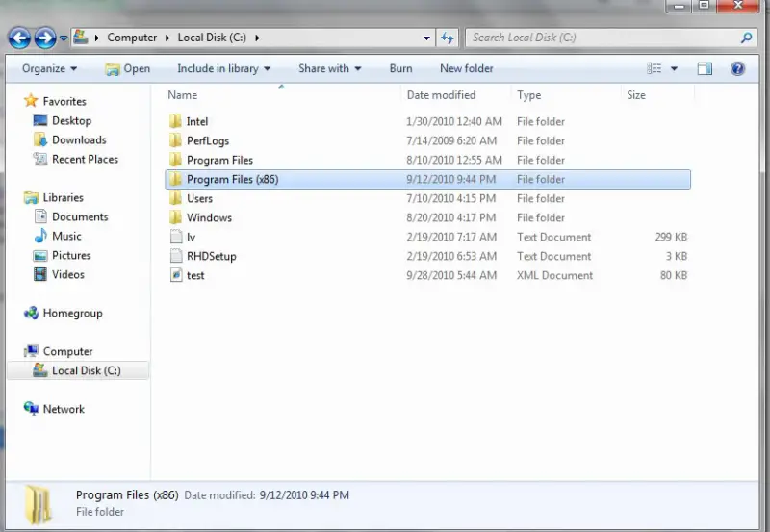Screen dimensions: 770x532
Task: Open recent pages dropdown beside Forward arrow
Action: click(64, 38)
